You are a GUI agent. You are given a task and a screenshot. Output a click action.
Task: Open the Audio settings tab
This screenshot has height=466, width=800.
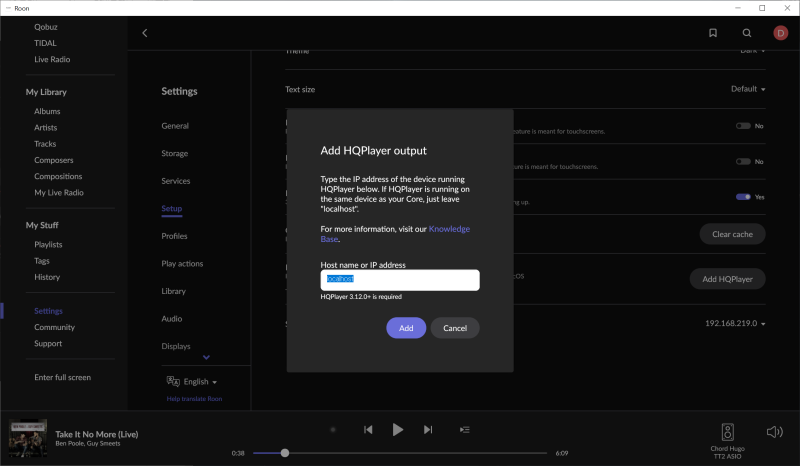pyautogui.click(x=172, y=318)
